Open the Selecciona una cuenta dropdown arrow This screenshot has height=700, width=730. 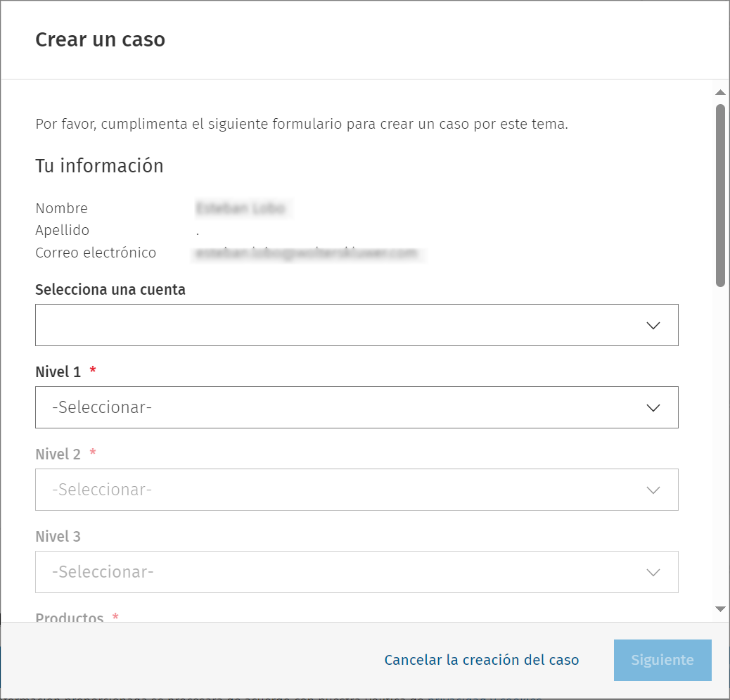(x=653, y=325)
